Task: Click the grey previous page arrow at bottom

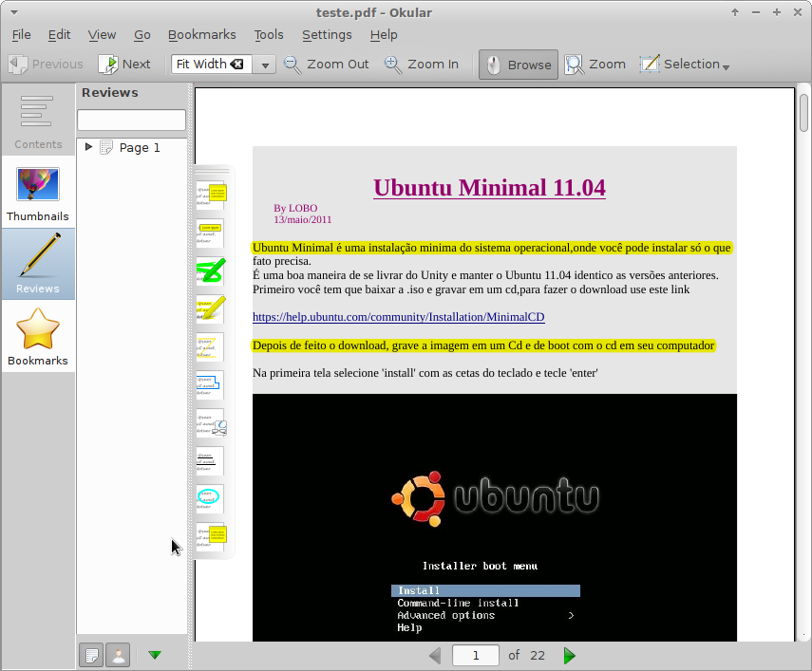Action: (435, 656)
